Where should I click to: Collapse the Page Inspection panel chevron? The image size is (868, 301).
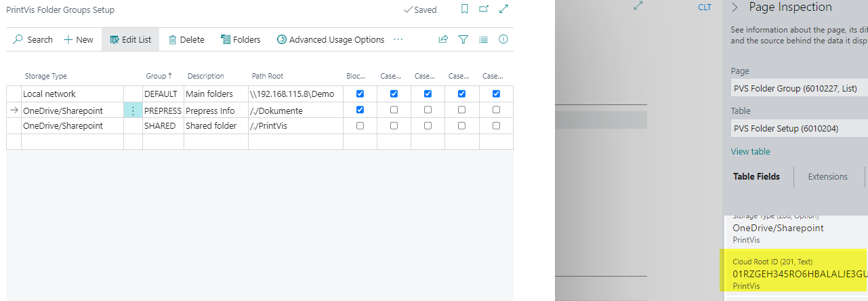[735, 7]
